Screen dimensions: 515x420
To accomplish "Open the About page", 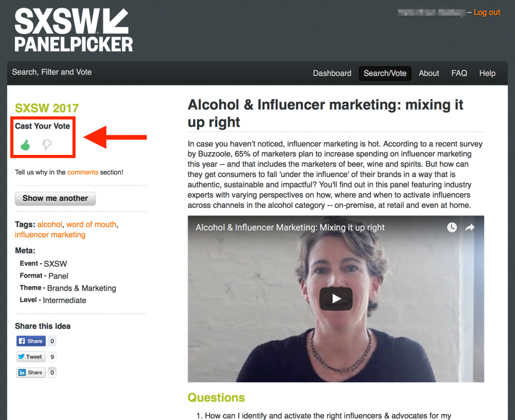I will [x=428, y=73].
